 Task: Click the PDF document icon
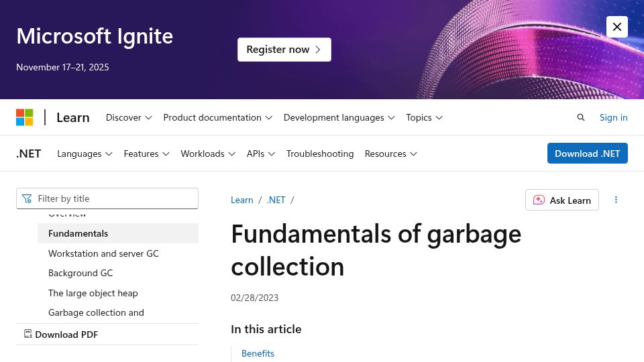28,334
